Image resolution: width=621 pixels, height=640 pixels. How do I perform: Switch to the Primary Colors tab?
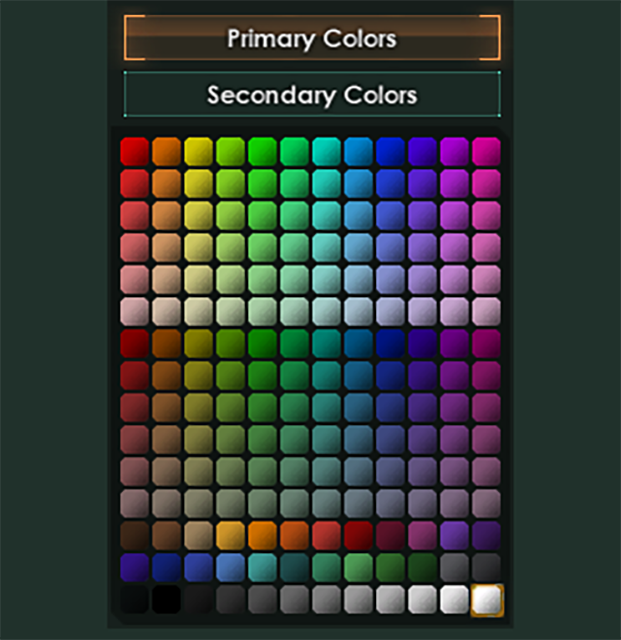pyautogui.click(x=312, y=38)
